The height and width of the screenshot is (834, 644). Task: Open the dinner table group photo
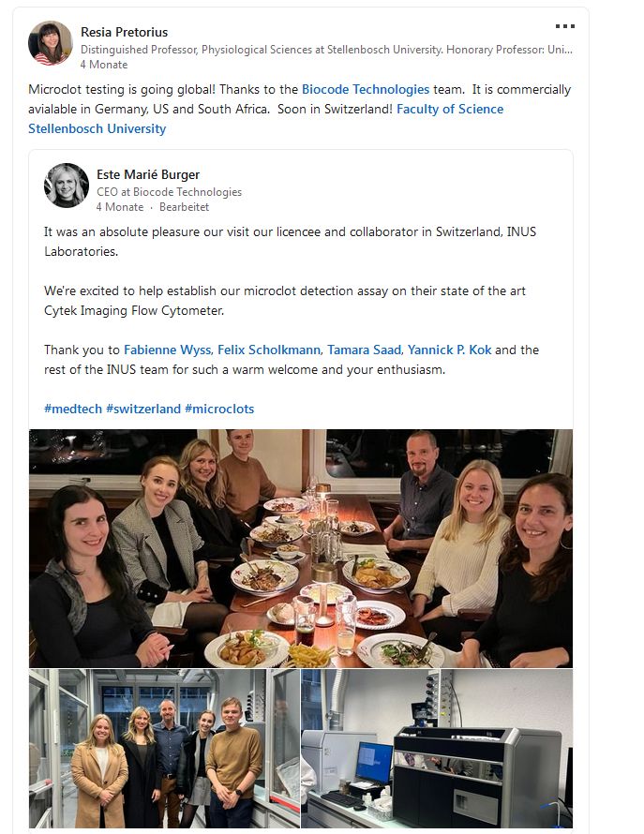[301, 548]
